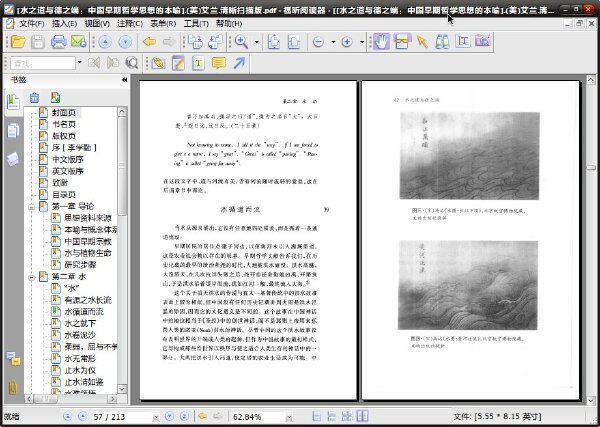Click the yellow comment note tool
Image resolution: width=600 pixels, height=427 pixels.
coord(218,63)
